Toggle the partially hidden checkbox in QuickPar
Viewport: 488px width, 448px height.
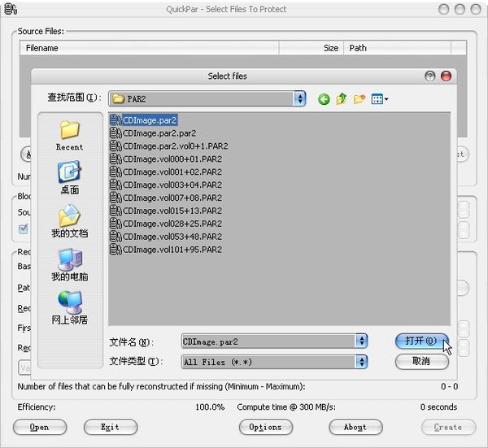(x=24, y=229)
